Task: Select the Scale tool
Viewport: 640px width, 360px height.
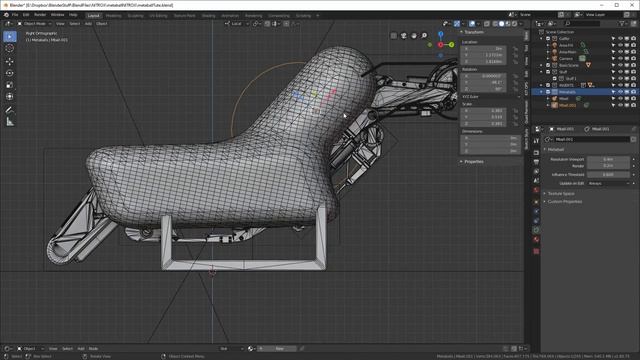Action: click(x=10, y=85)
